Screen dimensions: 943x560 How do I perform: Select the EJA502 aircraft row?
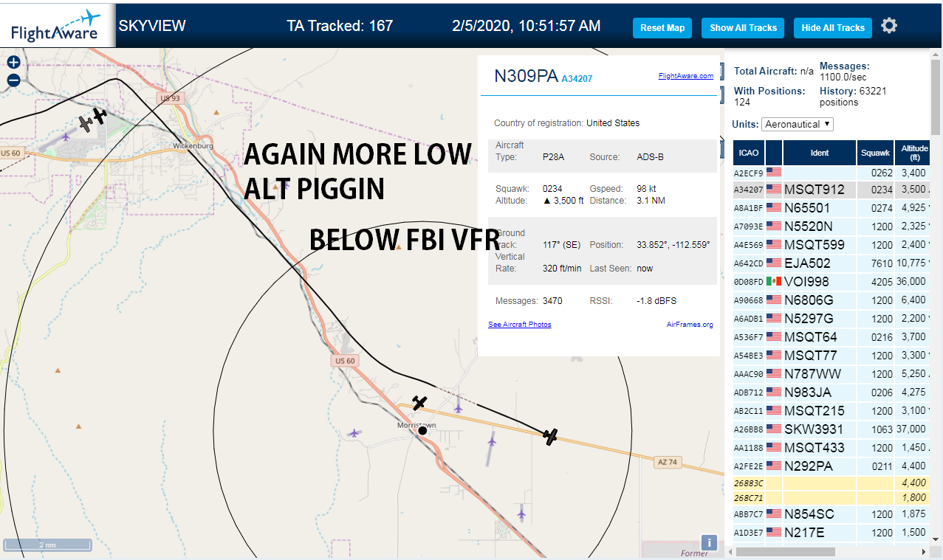tap(831, 263)
